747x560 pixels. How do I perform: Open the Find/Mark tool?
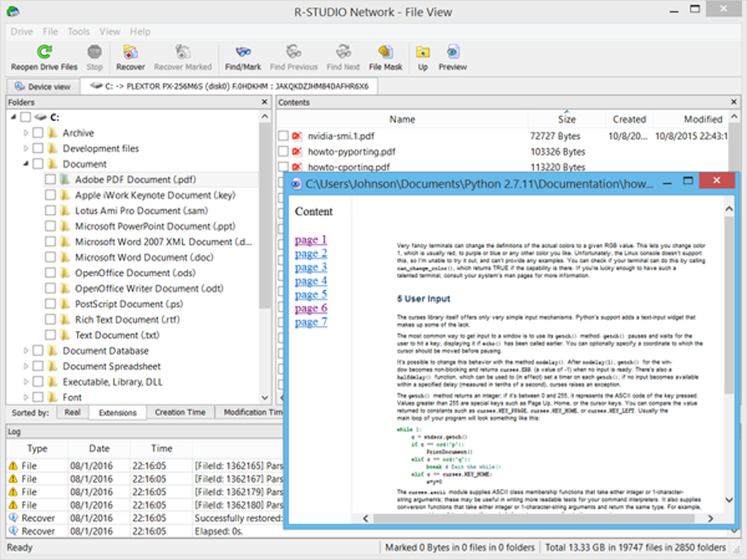coord(243,52)
